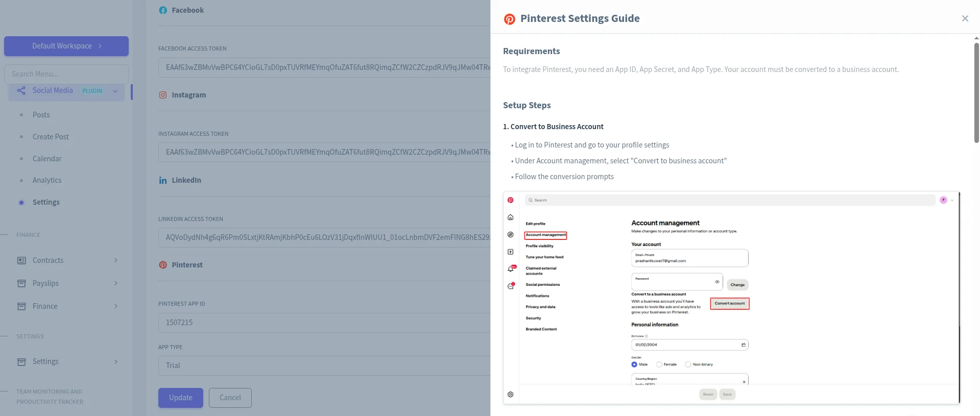Open the Posts menu item

click(41, 115)
